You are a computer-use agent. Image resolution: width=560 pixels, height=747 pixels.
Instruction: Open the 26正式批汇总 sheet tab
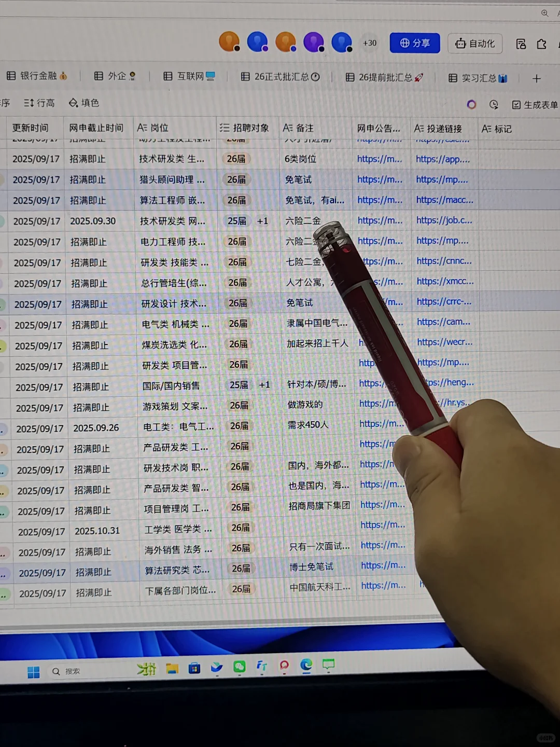point(280,76)
